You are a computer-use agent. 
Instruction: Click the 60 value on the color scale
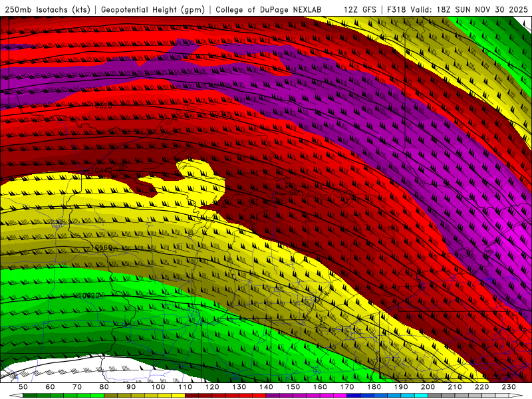pos(50,387)
